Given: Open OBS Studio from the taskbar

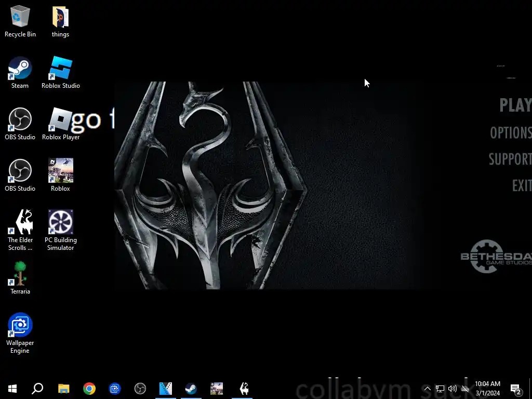Looking at the screenshot, I should pyautogui.click(x=140, y=389).
